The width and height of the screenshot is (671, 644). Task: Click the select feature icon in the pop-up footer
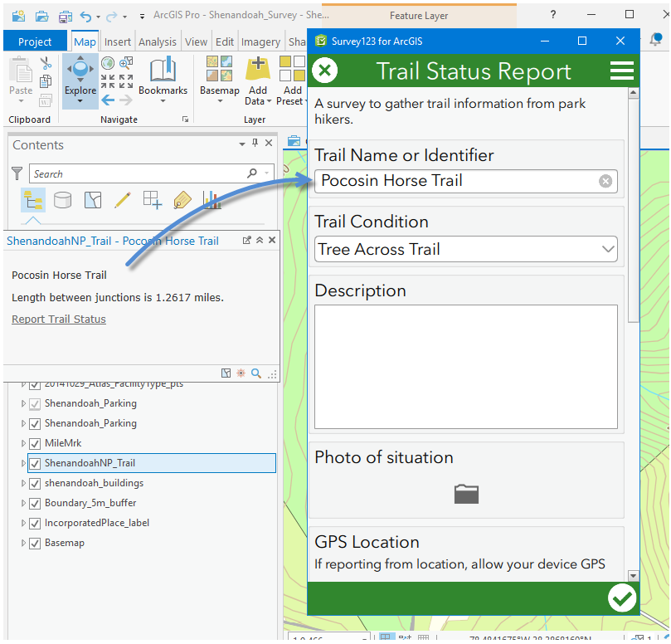tap(226, 373)
